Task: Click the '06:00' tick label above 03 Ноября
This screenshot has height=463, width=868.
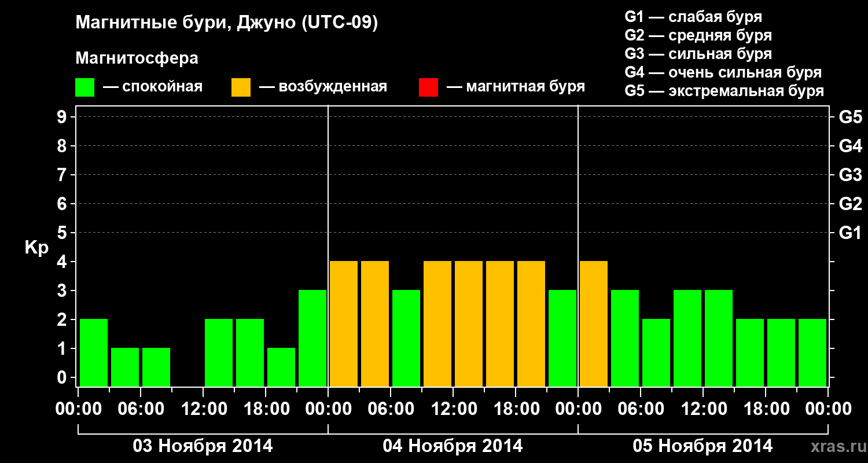Action: point(141,409)
